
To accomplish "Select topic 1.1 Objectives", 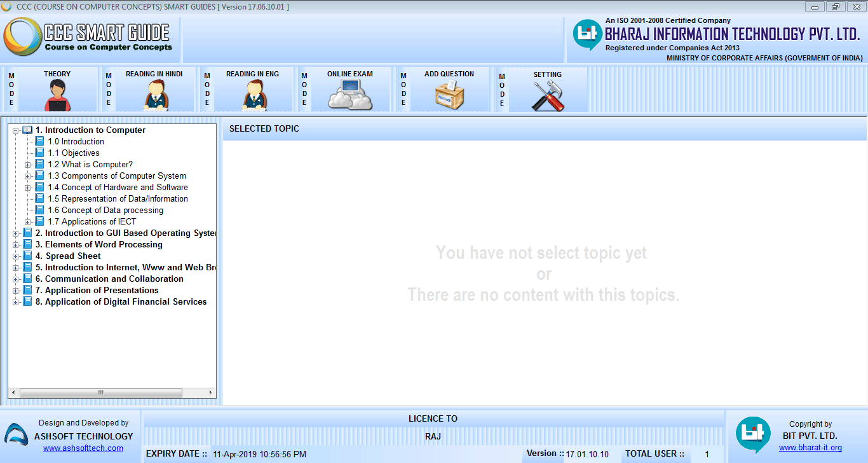I will click(74, 153).
